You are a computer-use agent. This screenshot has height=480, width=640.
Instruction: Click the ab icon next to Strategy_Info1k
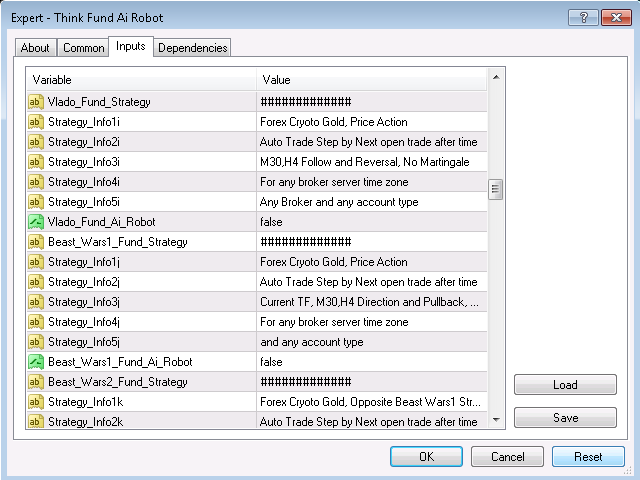coord(36,402)
